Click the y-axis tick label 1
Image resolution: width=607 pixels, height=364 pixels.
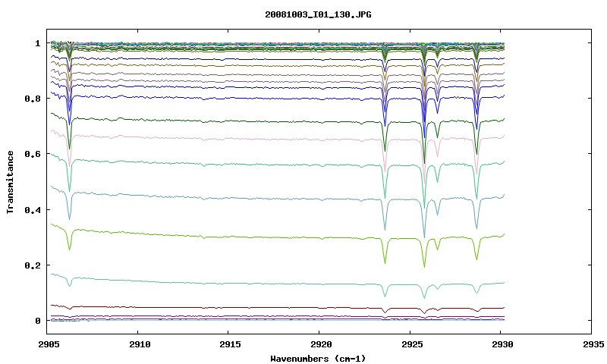(x=37, y=43)
